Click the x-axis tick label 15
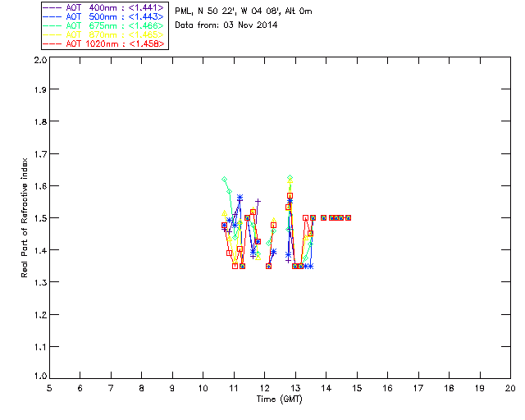525x420 pixels. pos(357,388)
